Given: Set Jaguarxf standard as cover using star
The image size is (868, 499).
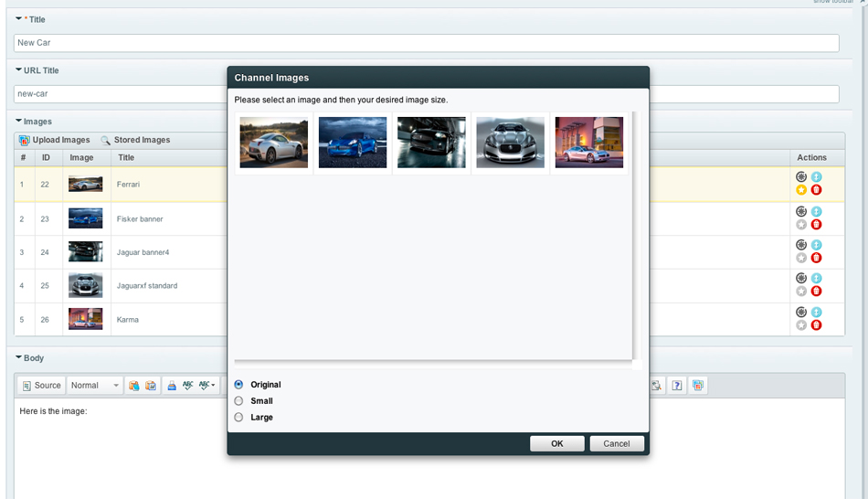Looking at the screenshot, I should 801,292.
